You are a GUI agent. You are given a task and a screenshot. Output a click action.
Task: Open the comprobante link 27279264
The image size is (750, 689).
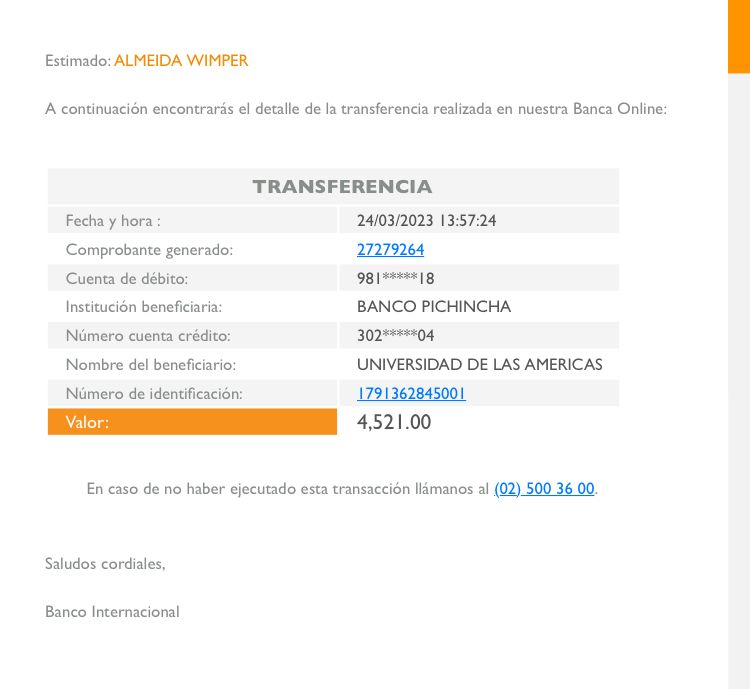390,249
